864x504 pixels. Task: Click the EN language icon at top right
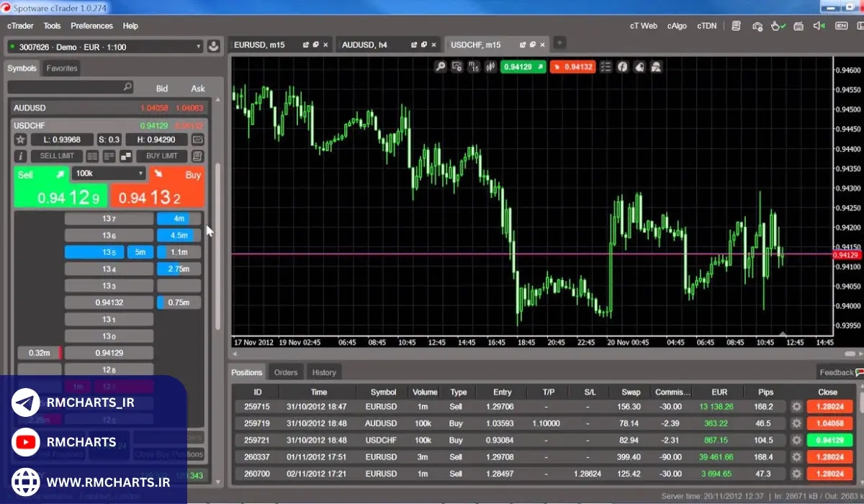pyautogui.click(x=841, y=26)
